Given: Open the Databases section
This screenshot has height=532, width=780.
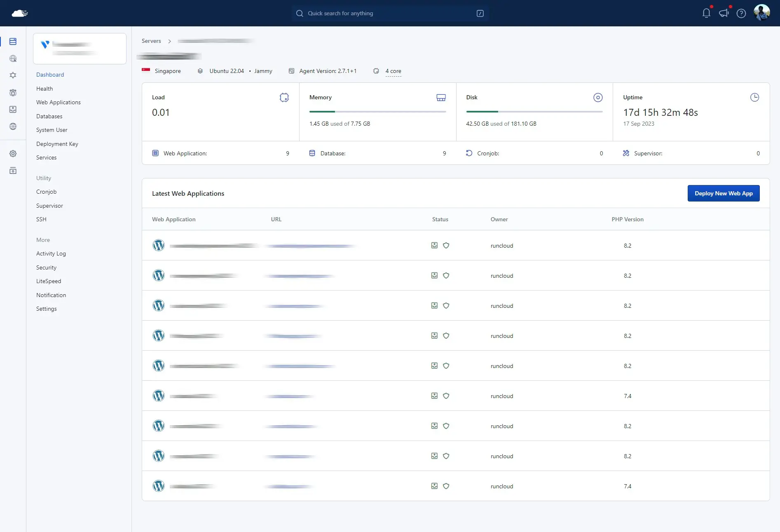Looking at the screenshot, I should [x=49, y=116].
